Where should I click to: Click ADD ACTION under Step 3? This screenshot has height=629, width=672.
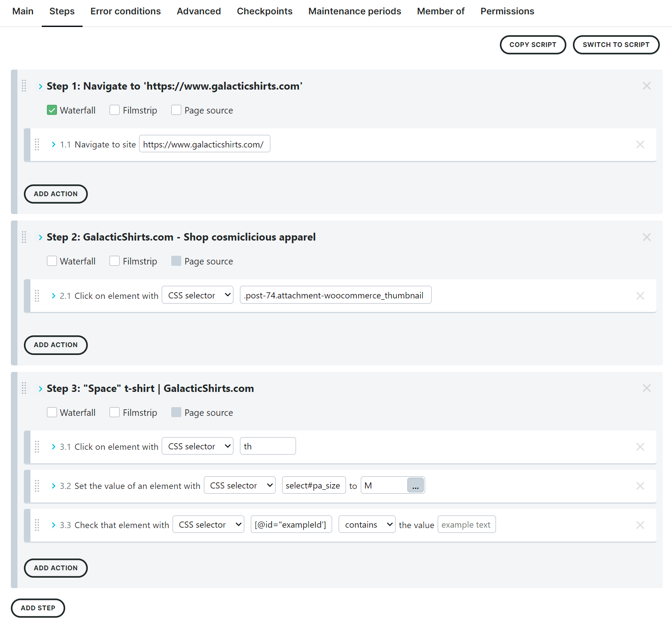[x=56, y=568]
